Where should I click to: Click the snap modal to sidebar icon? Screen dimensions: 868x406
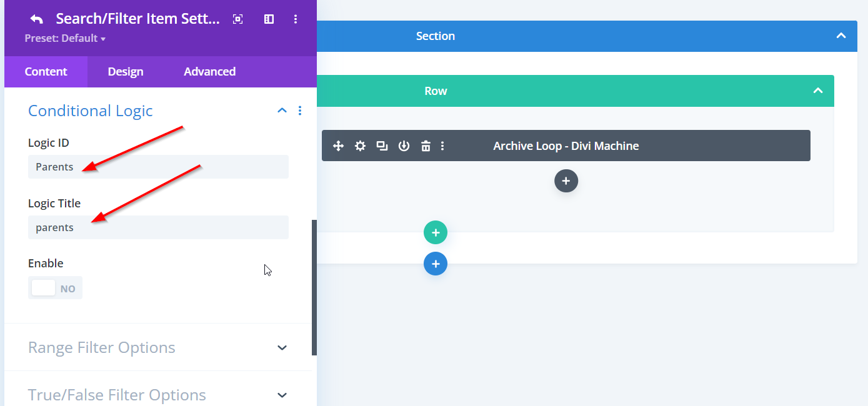click(269, 19)
